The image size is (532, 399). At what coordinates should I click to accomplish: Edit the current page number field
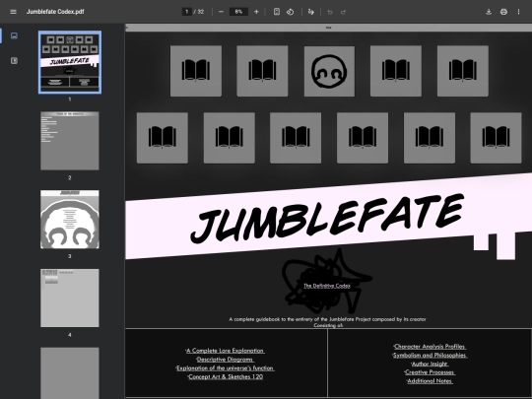pos(186,12)
